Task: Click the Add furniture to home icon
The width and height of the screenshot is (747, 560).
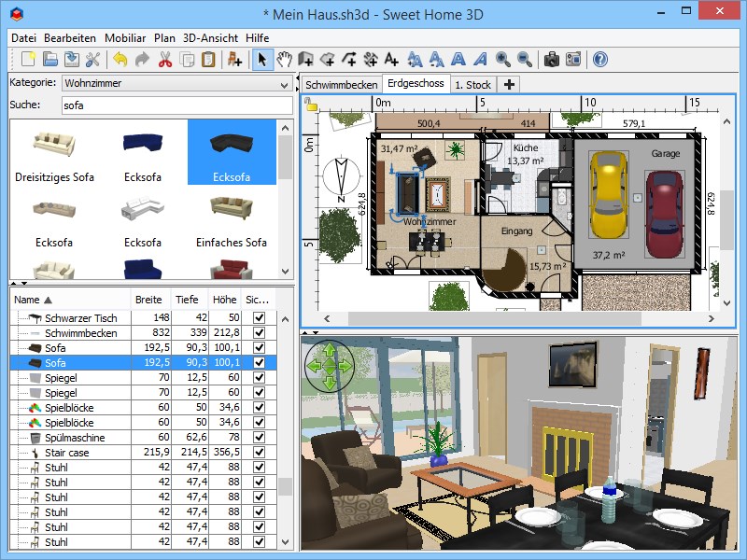Action: click(234, 60)
